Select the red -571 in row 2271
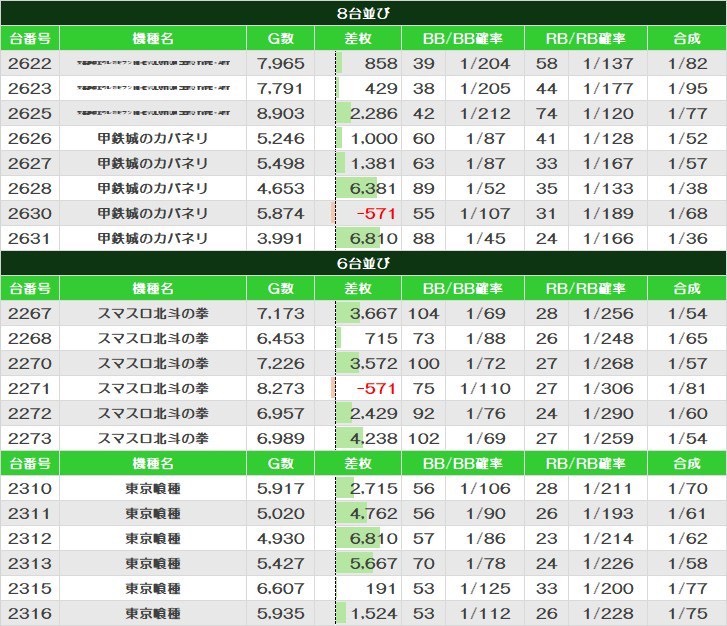Image resolution: width=727 pixels, height=626 pixels. pyautogui.click(x=376, y=389)
